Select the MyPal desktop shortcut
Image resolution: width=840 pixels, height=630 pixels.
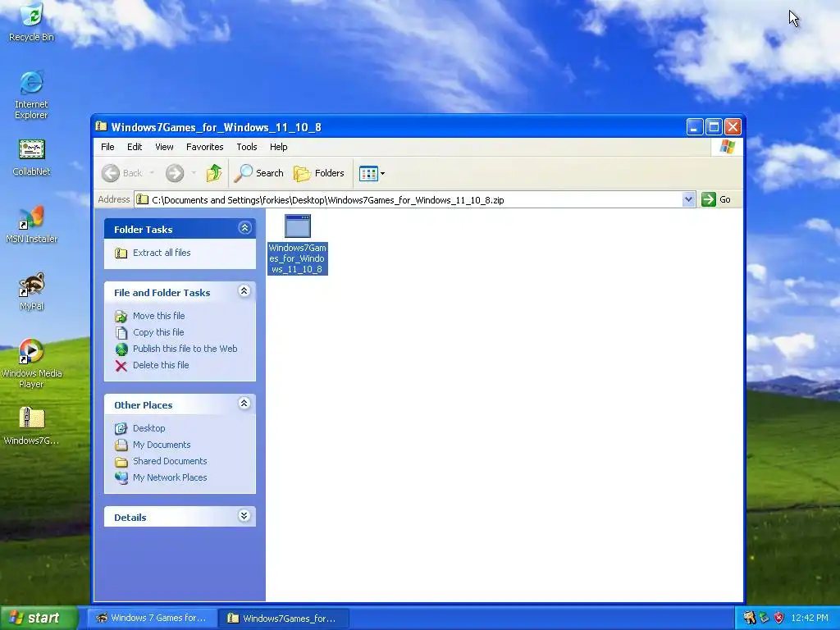[31, 292]
